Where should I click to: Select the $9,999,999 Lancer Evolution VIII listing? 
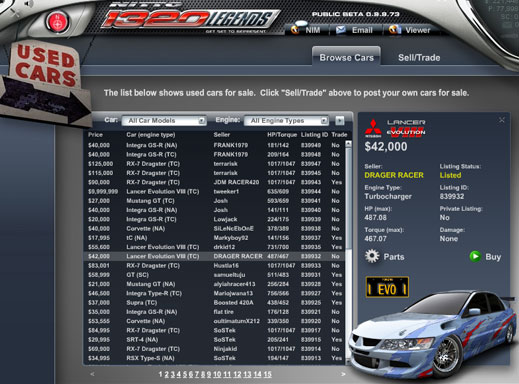tap(214, 192)
